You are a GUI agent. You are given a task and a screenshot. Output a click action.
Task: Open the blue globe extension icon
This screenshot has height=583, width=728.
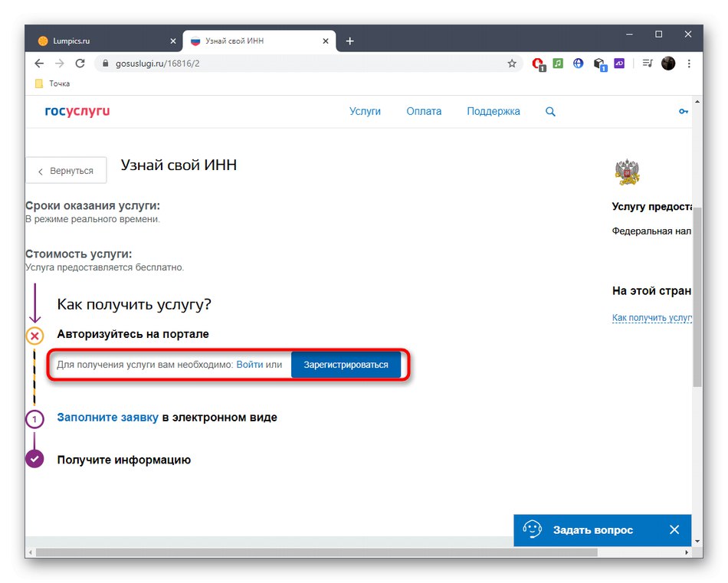[x=578, y=63]
